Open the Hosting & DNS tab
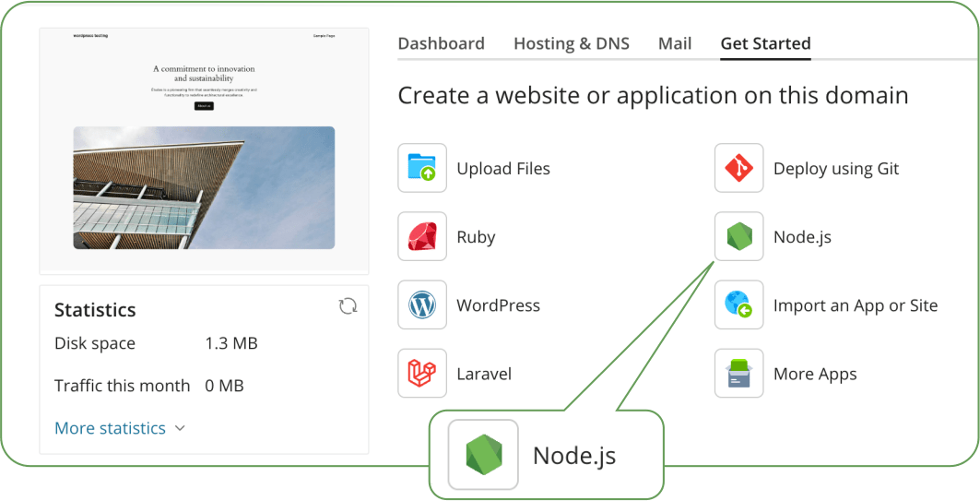The image size is (980, 501). [572, 43]
